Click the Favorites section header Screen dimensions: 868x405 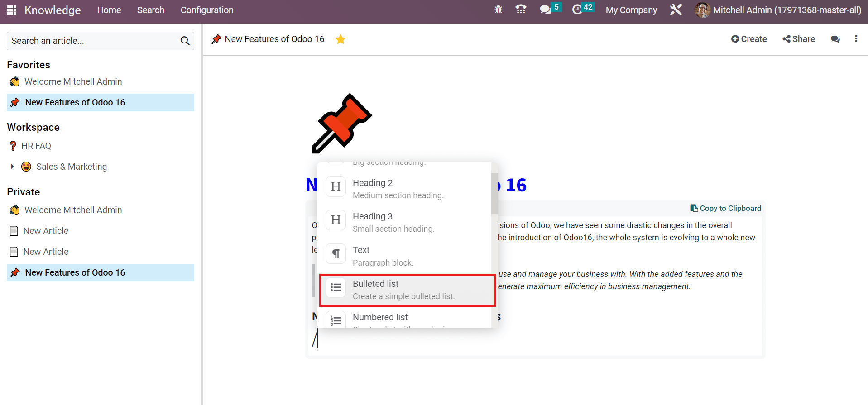pos(29,65)
